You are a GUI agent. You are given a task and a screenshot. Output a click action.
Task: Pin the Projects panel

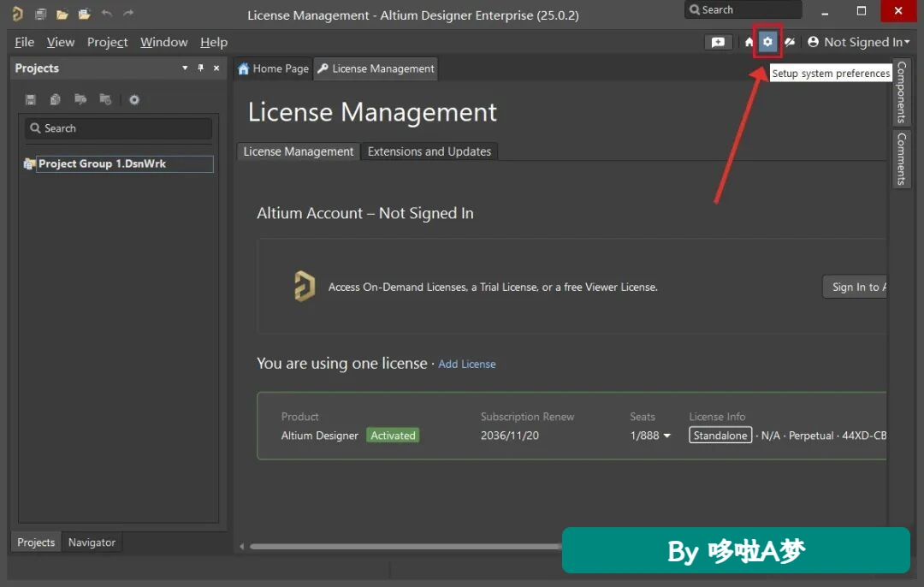[x=200, y=68]
